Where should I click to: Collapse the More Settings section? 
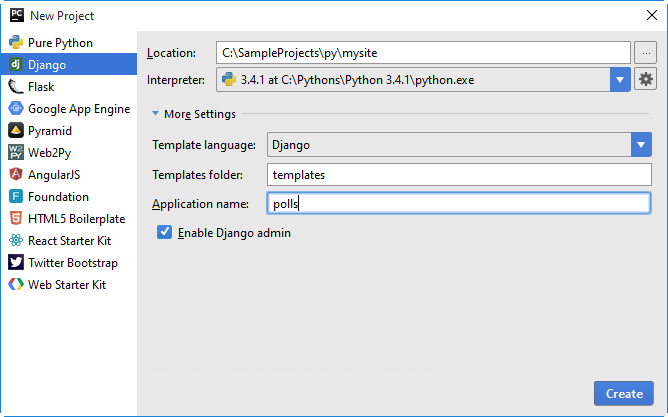(155, 113)
